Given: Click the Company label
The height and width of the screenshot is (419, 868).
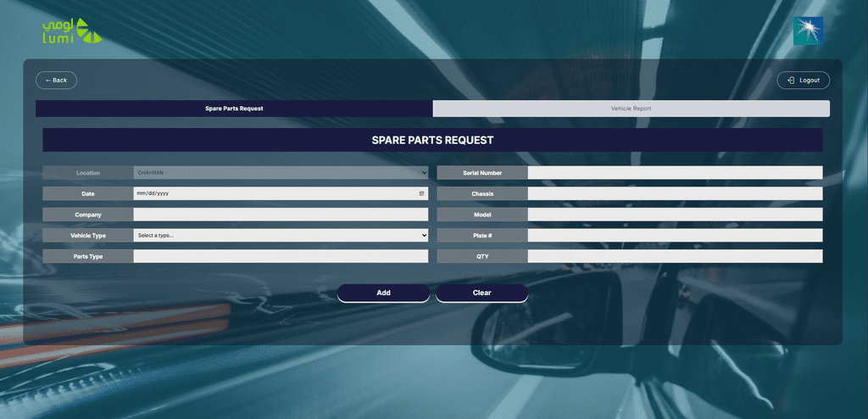Looking at the screenshot, I should tap(88, 215).
